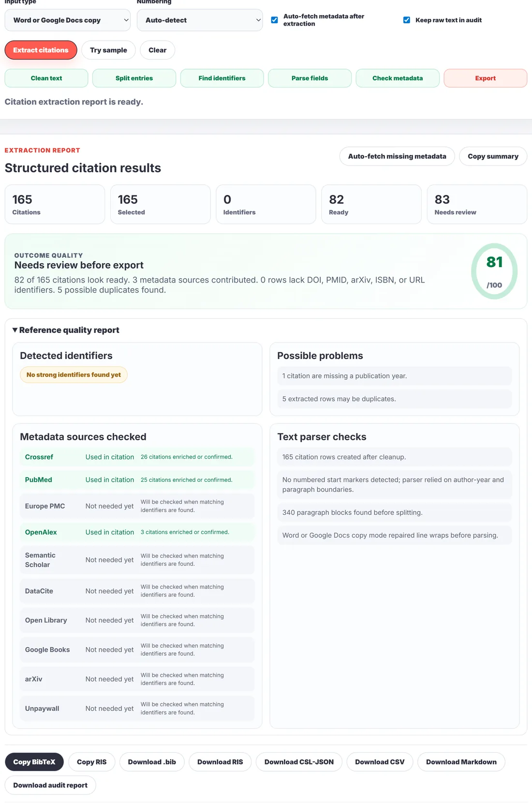The height and width of the screenshot is (806, 532).
Task: Click the Crossref metadata source row
Action: pos(137,457)
